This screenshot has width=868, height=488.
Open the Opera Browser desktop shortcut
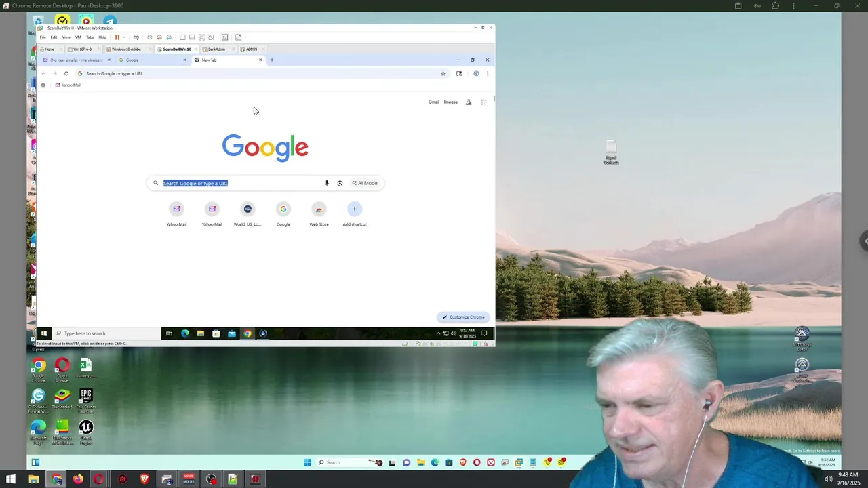pyautogui.click(x=62, y=370)
